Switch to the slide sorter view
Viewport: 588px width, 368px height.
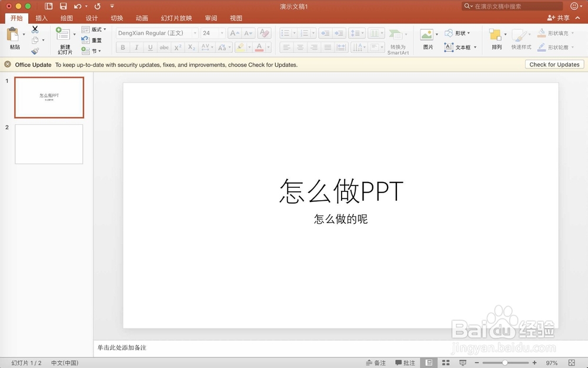pyautogui.click(x=445, y=363)
